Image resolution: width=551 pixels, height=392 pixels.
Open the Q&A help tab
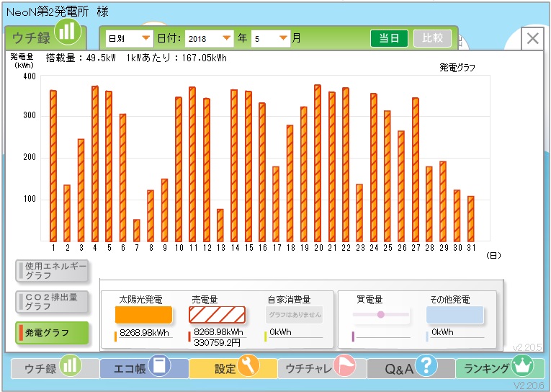(411, 368)
